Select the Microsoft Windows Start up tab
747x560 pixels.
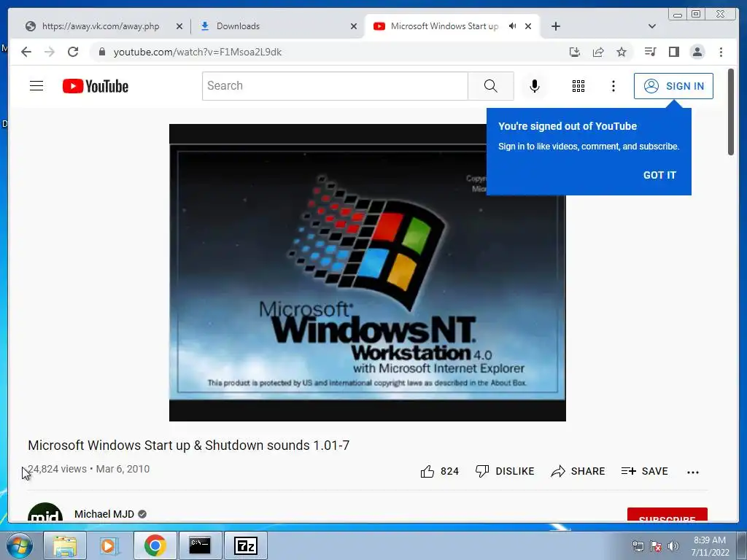click(x=443, y=26)
